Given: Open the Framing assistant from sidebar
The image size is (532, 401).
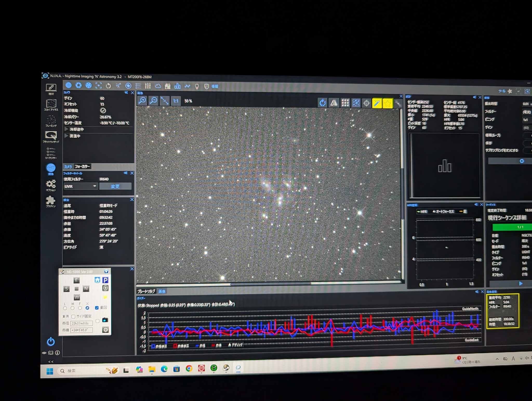Looking at the screenshot, I should 51,121.
